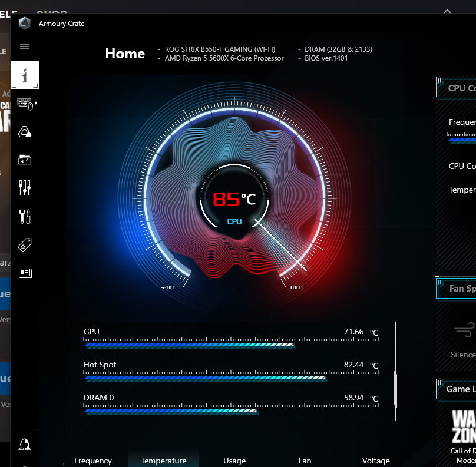Open user account icon at sidebar bottom
This screenshot has height=467, width=476.
(25, 445)
